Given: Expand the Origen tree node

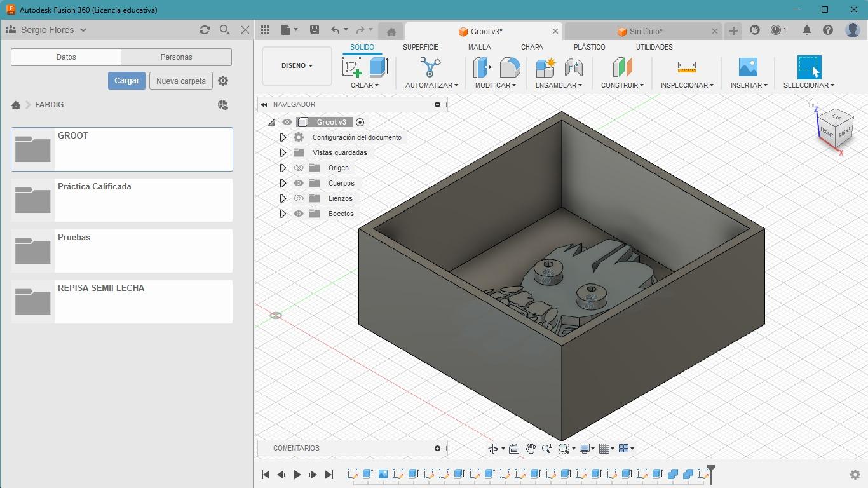Looking at the screenshot, I should 283,168.
